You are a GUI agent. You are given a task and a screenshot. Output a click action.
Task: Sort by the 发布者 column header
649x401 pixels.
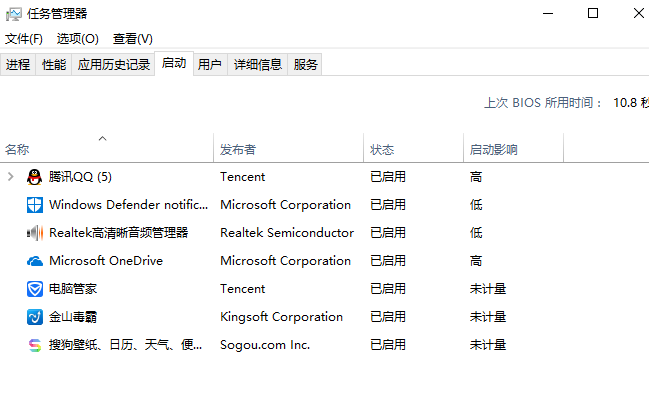238,150
